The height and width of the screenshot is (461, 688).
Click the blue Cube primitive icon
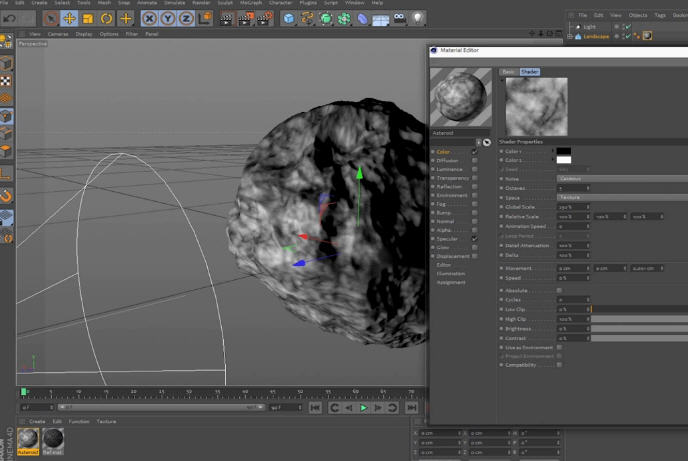click(x=289, y=18)
